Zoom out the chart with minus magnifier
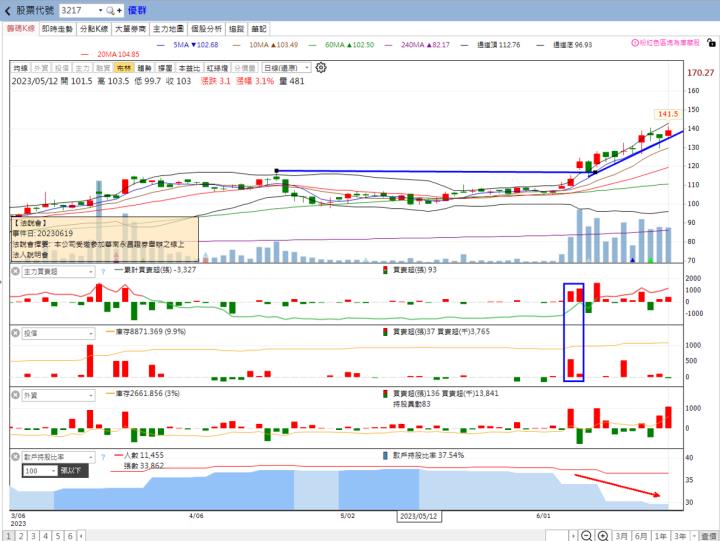The width and height of the screenshot is (720, 541). pos(586,535)
